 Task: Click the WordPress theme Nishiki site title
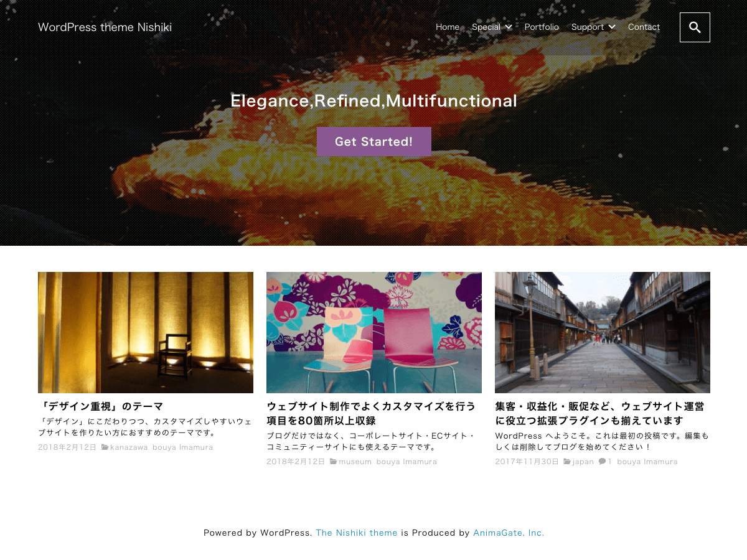105,27
